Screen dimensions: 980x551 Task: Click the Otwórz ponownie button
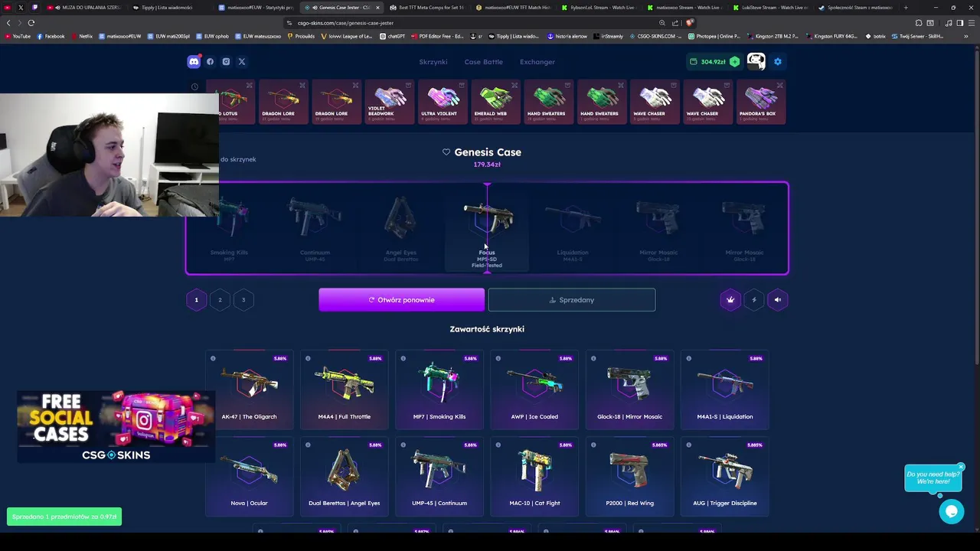pos(401,300)
